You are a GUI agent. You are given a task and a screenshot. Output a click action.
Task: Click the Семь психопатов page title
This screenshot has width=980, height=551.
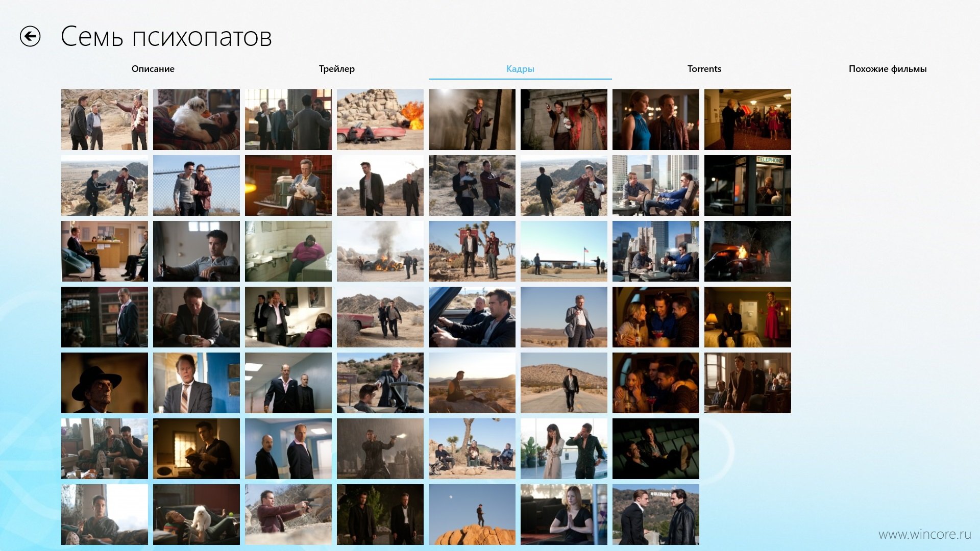166,37
